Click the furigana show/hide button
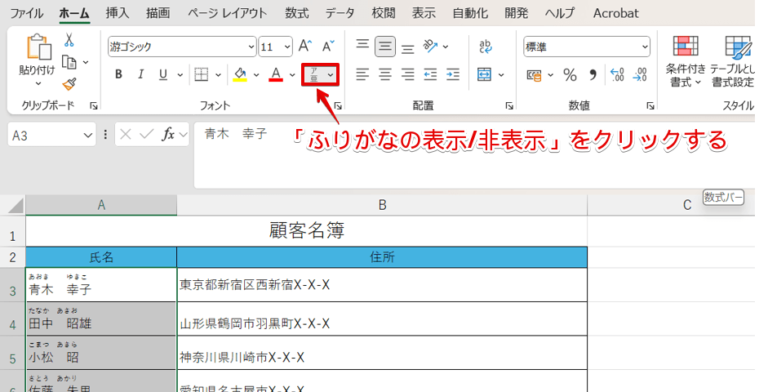This screenshot has width=768, height=392. tap(314, 74)
